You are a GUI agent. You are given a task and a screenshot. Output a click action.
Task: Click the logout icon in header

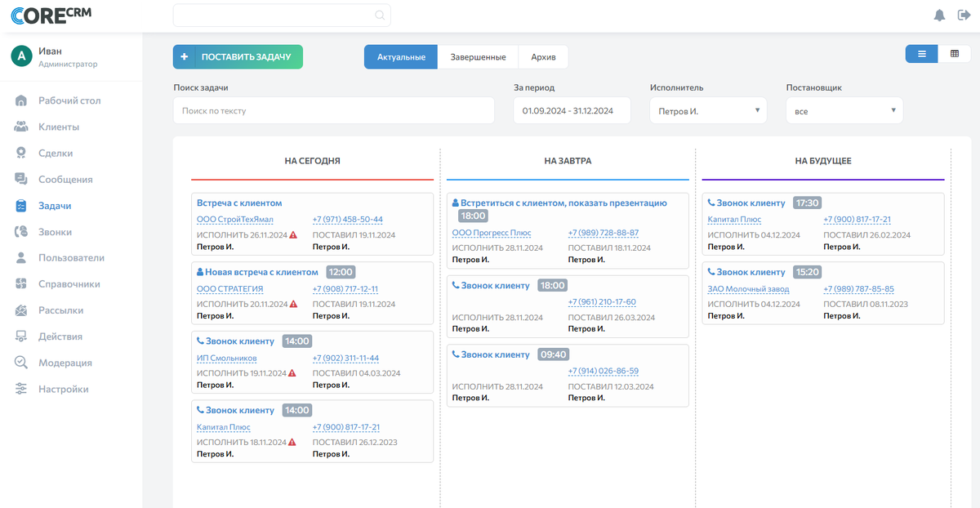click(962, 16)
